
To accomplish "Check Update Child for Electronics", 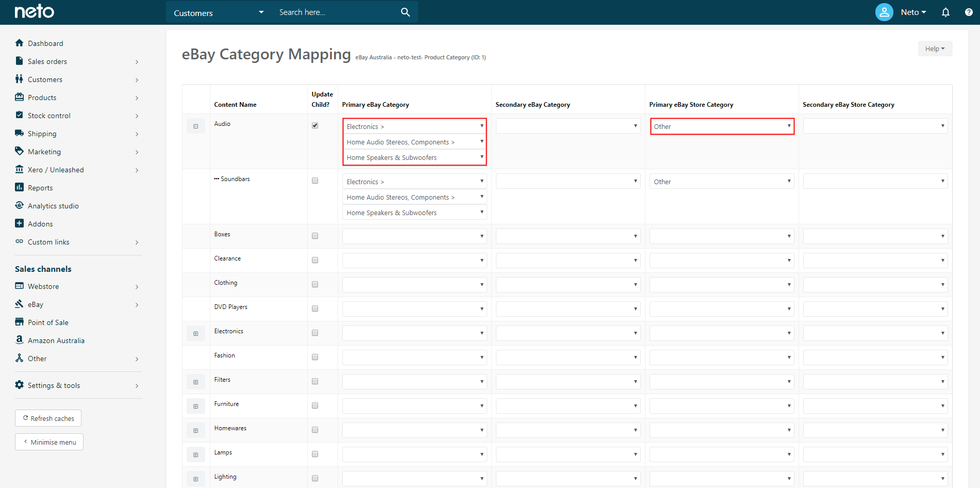I will (x=315, y=333).
